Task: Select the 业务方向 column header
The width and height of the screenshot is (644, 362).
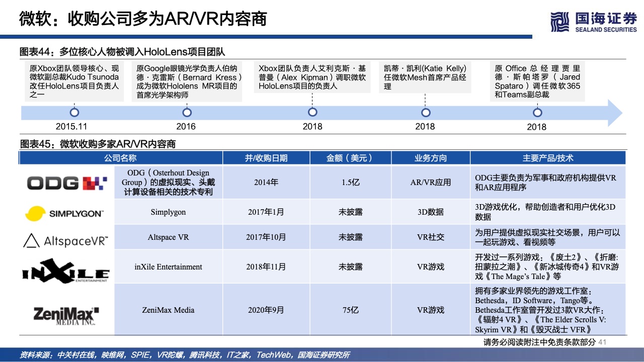Action: tap(431, 158)
